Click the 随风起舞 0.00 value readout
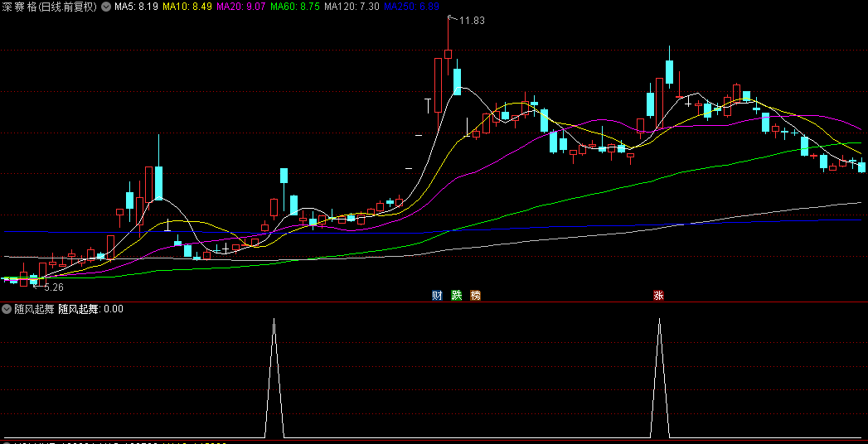Image resolution: width=868 pixels, height=444 pixels. (90, 309)
